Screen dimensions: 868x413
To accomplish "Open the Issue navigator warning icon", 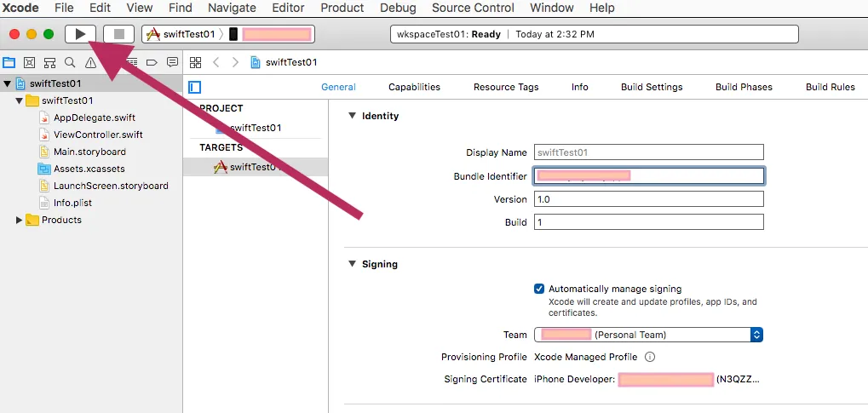I will (90, 62).
